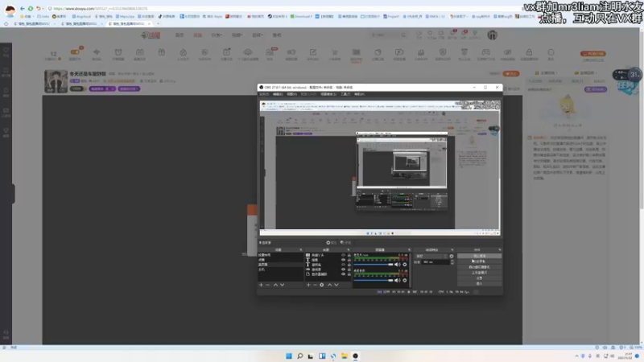Pop out the OBS Controls dock icon
This screenshot has height=362, width=644.
(500, 250)
